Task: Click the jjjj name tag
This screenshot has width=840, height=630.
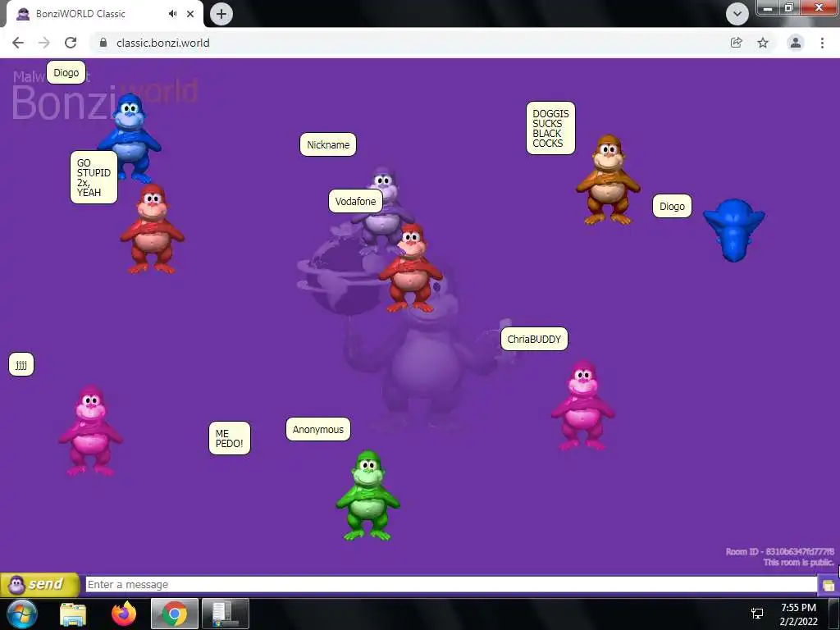Action: pos(21,365)
